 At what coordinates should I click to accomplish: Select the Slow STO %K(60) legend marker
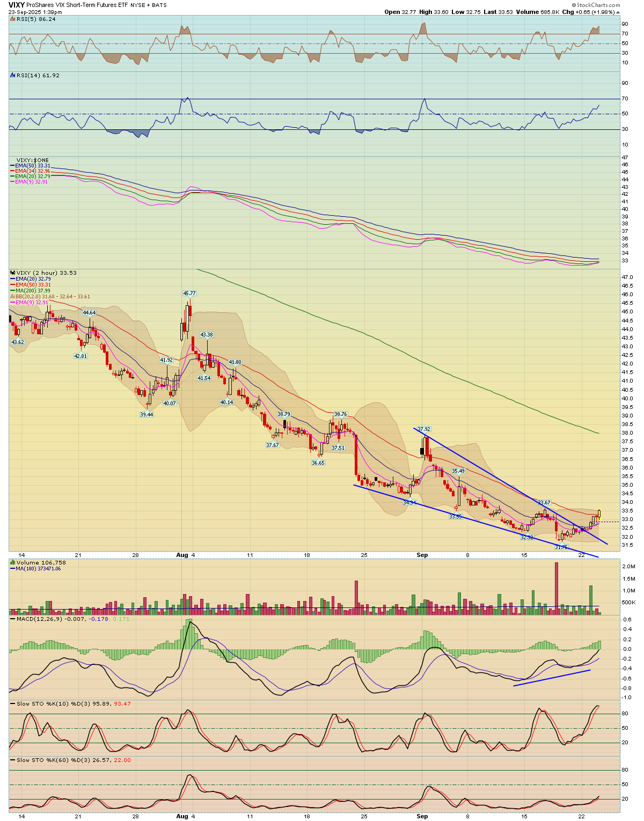pyautogui.click(x=13, y=760)
